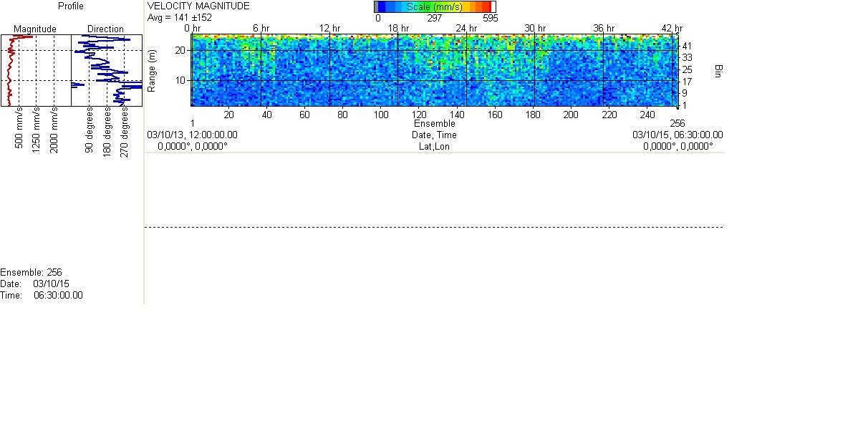Click start date 03/10/13, 12:00:00.00
Image resolution: width=868 pixels, height=436 pixels.
point(192,135)
